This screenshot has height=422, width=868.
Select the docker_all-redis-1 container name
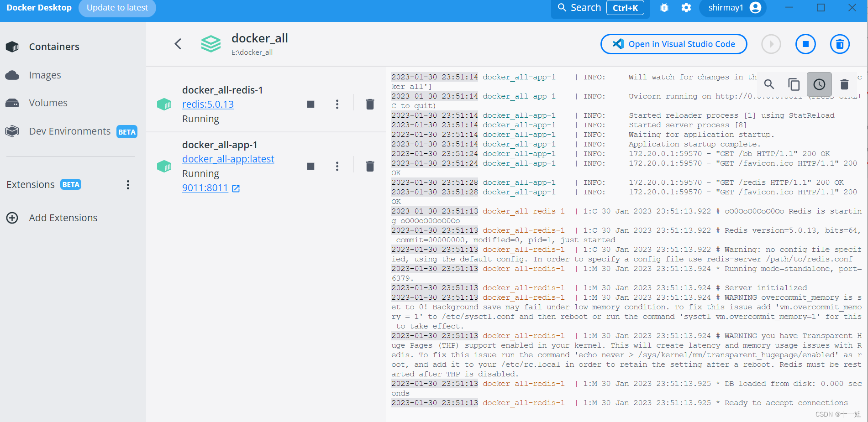[222, 90]
